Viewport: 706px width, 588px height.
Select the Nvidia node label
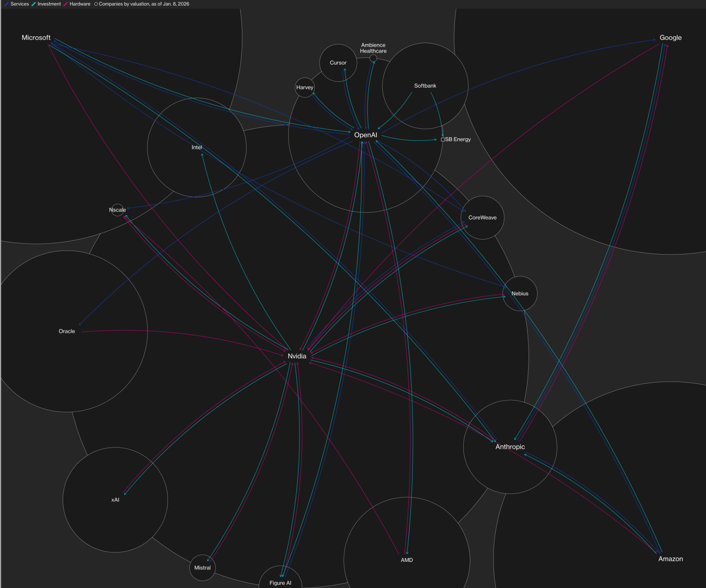tap(297, 356)
